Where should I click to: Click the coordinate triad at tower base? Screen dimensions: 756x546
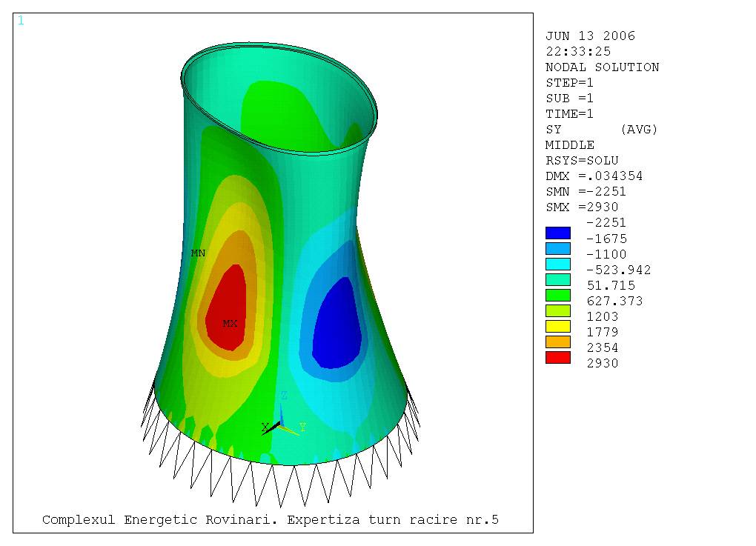281,425
